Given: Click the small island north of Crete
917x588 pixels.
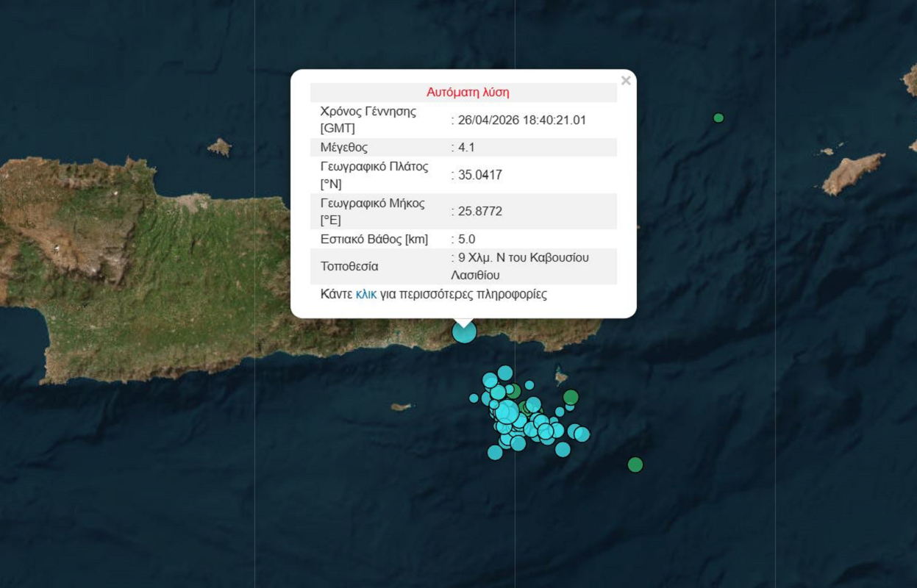Looking at the screenshot, I should pyautogui.click(x=219, y=147).
